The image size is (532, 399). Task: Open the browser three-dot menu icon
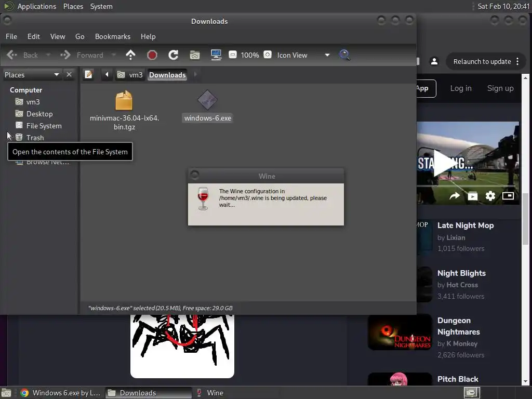(x=517, y=61)
